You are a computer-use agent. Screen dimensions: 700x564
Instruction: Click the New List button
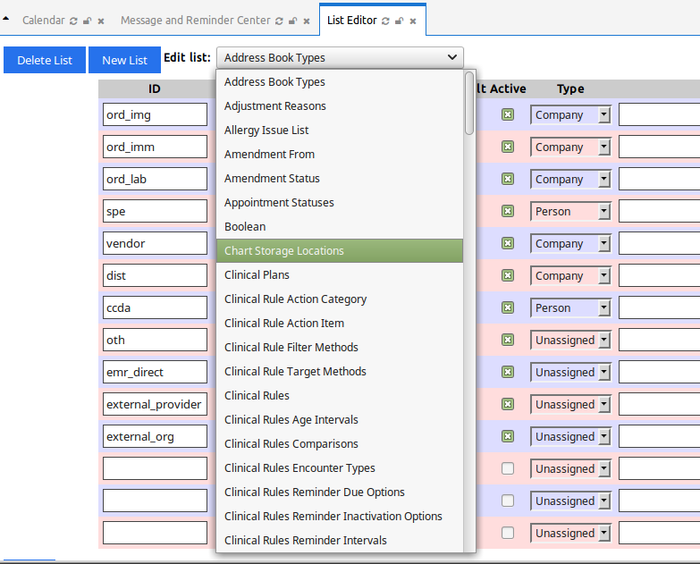(125, 60)
